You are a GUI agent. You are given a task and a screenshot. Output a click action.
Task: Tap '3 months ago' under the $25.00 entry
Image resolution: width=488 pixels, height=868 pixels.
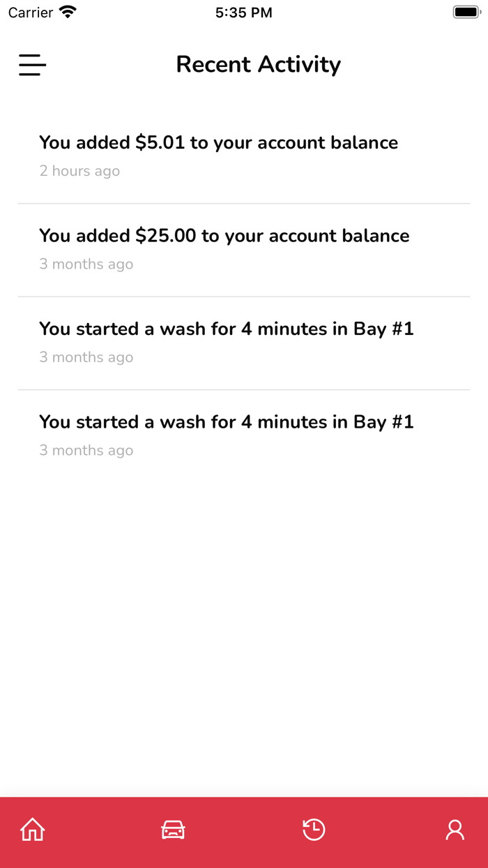click(x=86, y=264)
